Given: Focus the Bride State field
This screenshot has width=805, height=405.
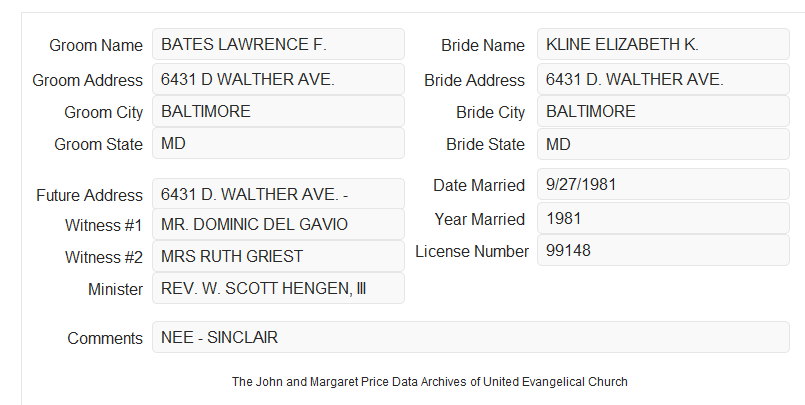Looking at the screenshot, I should (663, 144).
